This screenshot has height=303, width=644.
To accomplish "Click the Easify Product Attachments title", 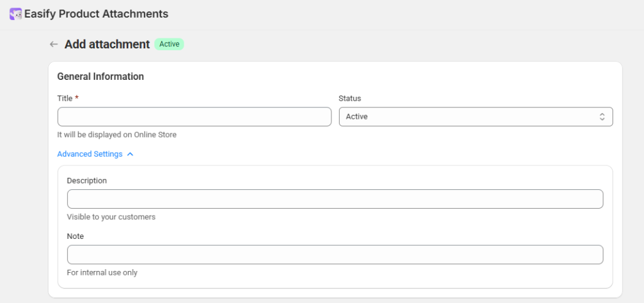I will click(96, 14).
